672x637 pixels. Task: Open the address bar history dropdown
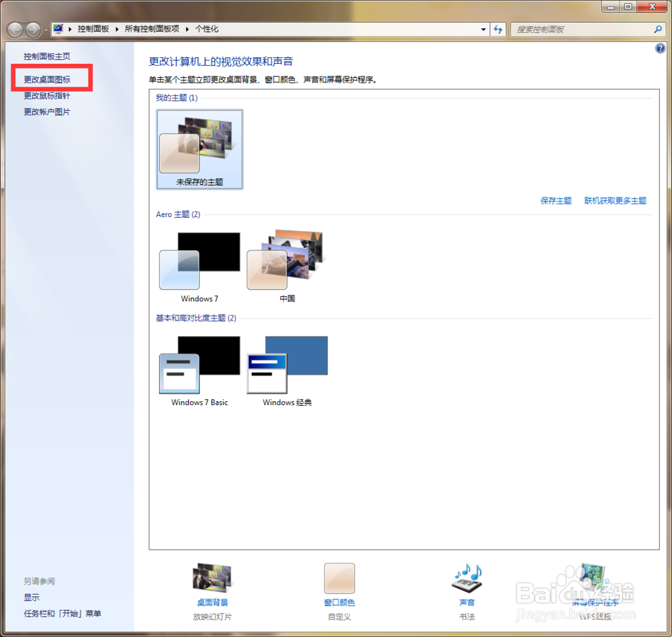tap(483, 29)
